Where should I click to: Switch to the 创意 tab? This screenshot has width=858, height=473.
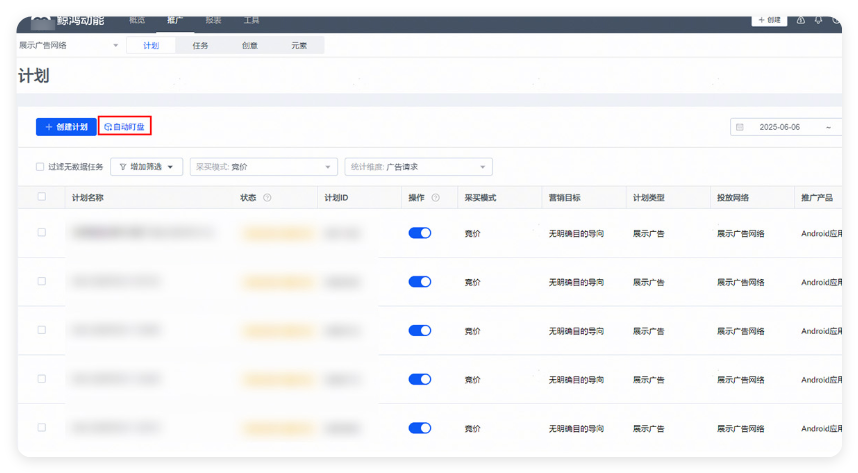pyautogui.click(x=250, y=45)
